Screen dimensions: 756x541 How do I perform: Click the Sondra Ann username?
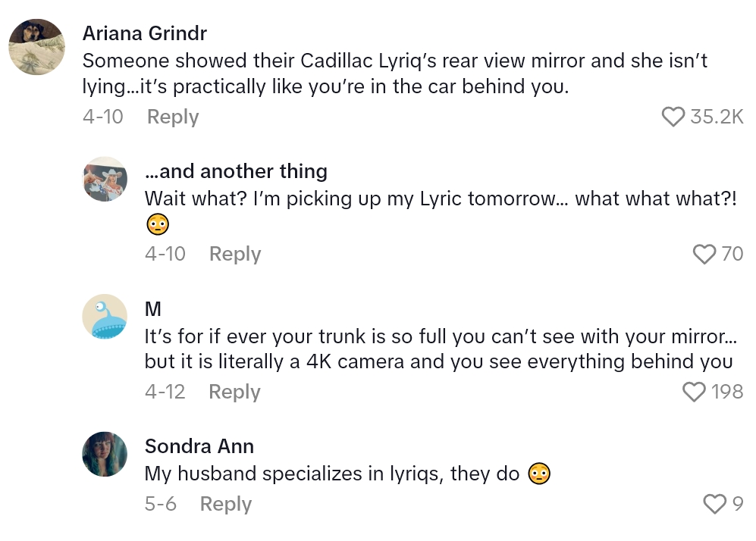pyautogui.click(x=199, y=446)
